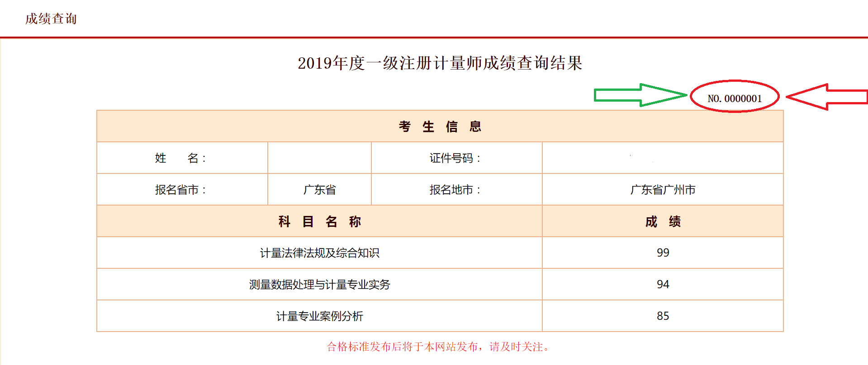Viewport: 868px width, 365px height.
Task: Click the 成绩 column header
Action: [x=663, y=221]
